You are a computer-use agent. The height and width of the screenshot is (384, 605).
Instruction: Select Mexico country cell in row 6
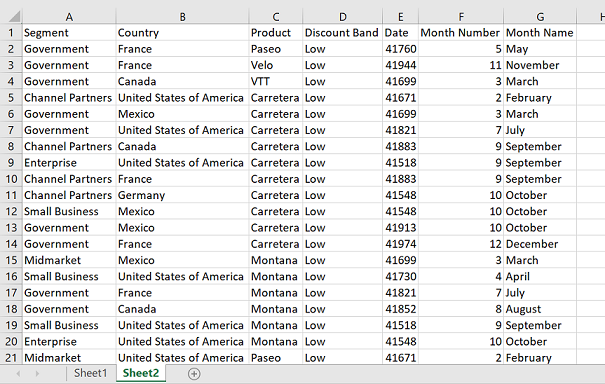pos(182,114)
